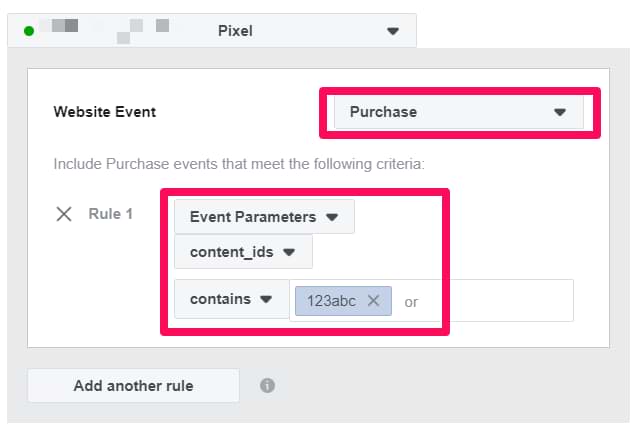
Task: Click the caret next to contains
Action: 266,299
